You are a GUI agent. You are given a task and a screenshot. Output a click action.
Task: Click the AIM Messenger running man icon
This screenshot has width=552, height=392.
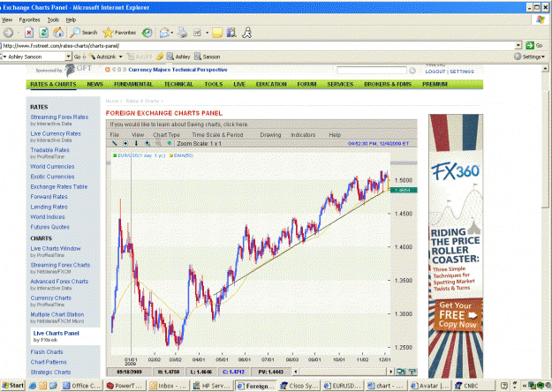246,33
